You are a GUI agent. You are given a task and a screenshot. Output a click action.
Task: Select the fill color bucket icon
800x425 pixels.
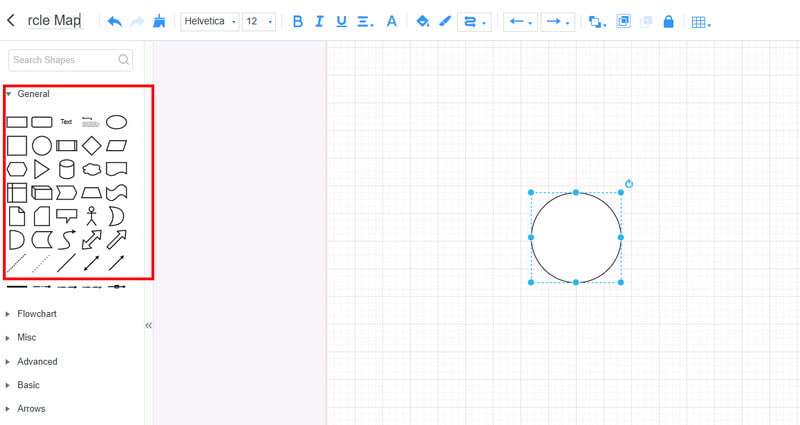pos(422,21)
